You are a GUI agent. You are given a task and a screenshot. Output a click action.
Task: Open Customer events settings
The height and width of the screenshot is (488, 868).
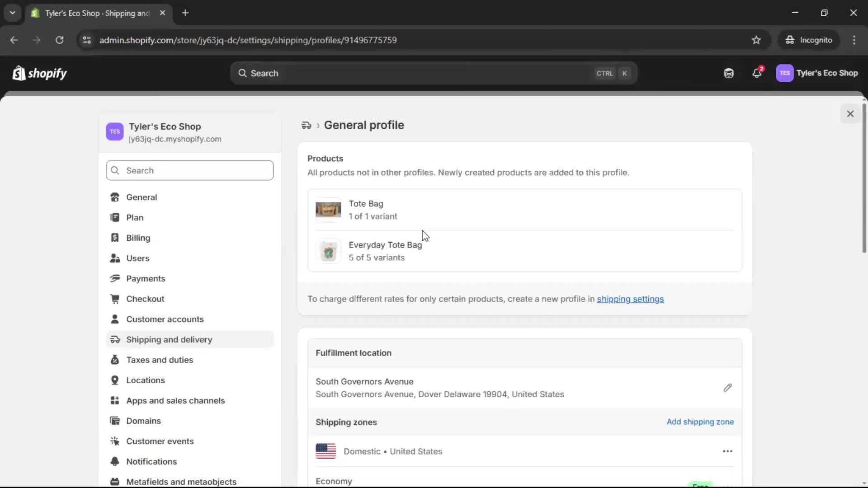160,441
